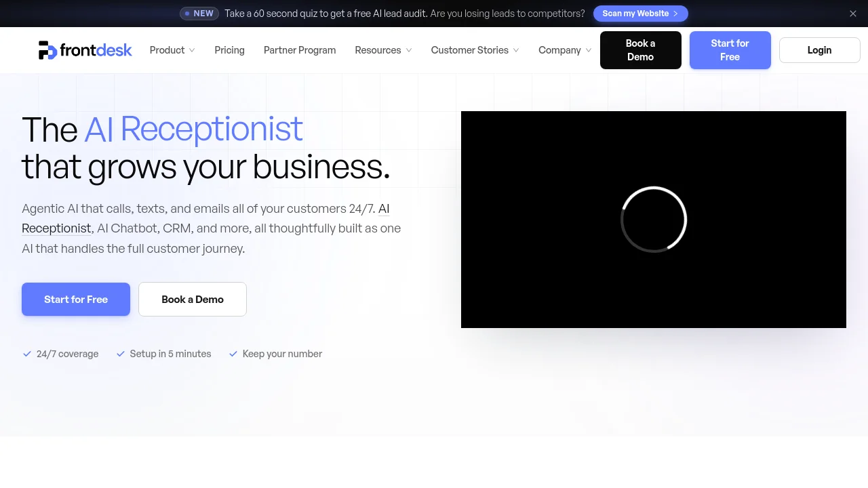Follow the AI Receptionist underlined link
The image size is (868, 488).
tap(56, 228)
